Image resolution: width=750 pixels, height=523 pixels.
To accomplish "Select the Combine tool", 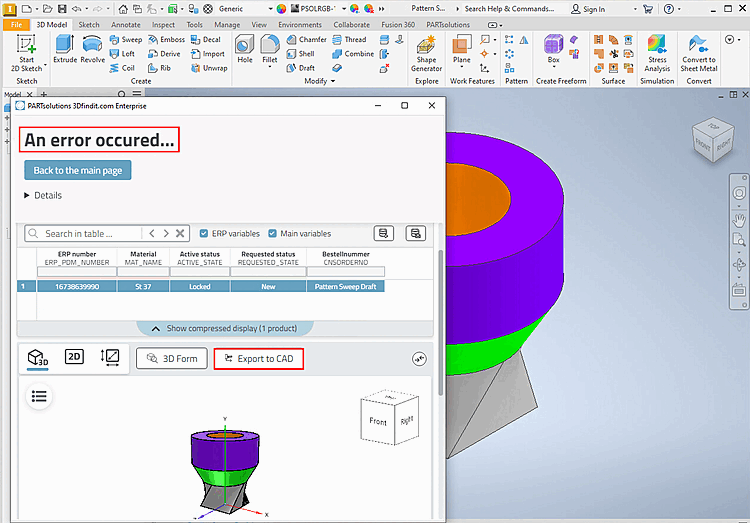I will (x=353, y=54).
